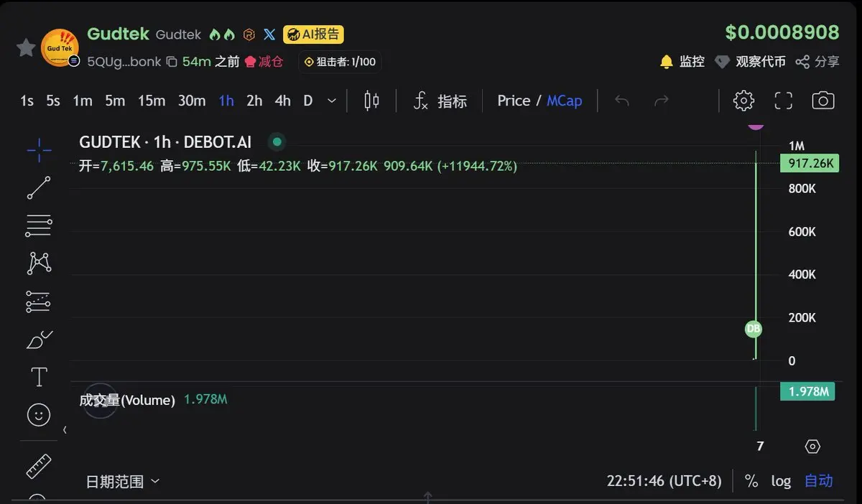
Task: Take a chart snapshot with camera icon
Action: [823, 101]
